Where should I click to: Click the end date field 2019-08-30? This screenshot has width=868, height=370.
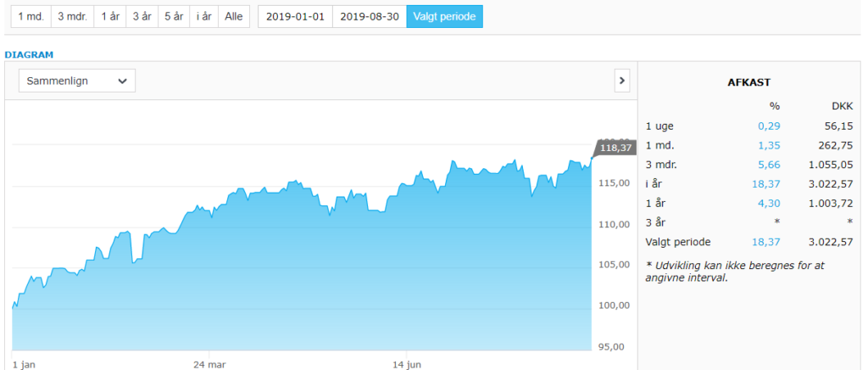(370, 17)
